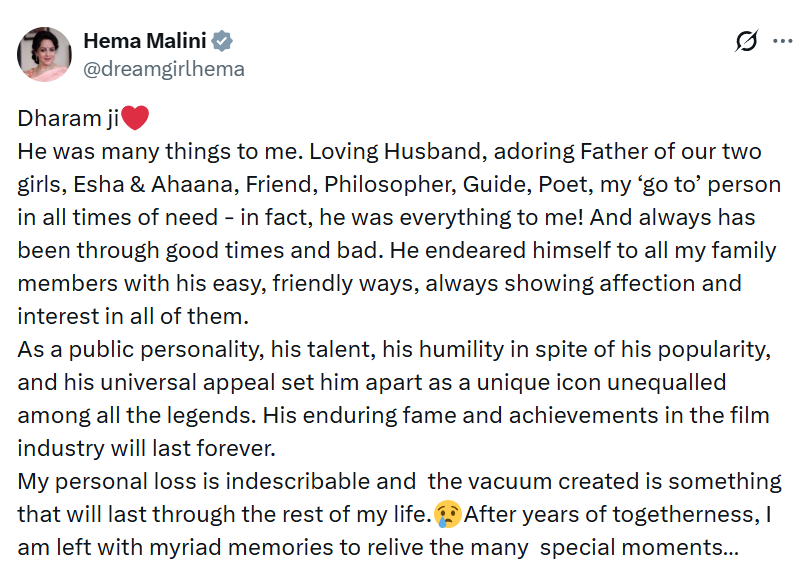
Task: Click the red heart emoji after Dharam ji
Action: [135, 119]
